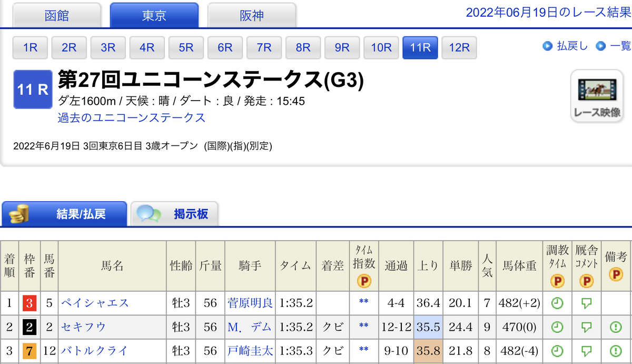This screenshot has width=632, height=364.
Task: Click the red frame number 3 cell
Action: 29,303
